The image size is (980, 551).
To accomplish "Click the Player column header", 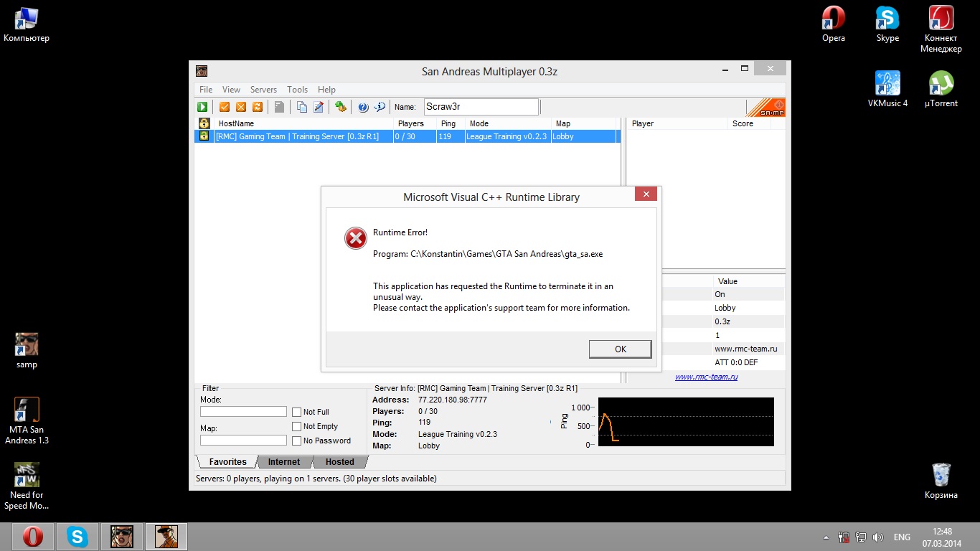I will tap(678, 123).
